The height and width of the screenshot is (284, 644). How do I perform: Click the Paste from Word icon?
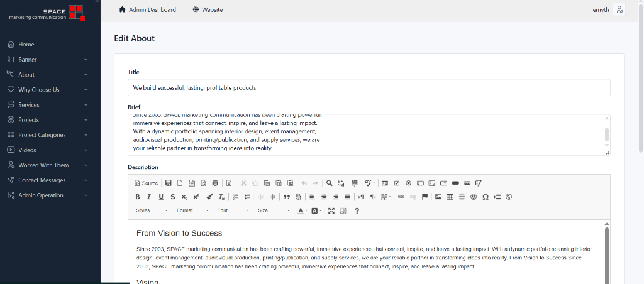(x=291, y=183)
